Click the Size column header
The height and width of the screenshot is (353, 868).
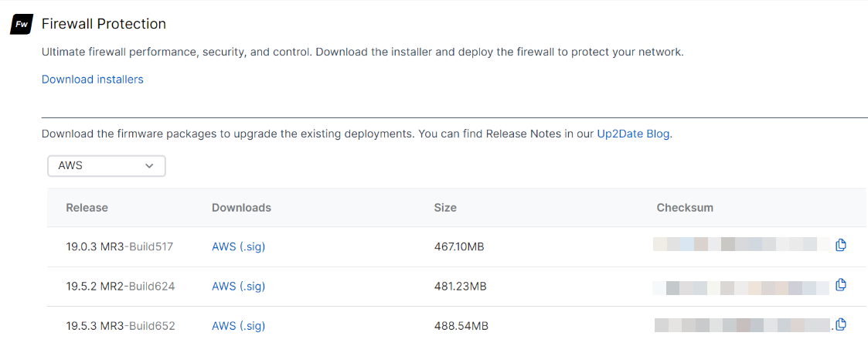[x=445, y=208]
